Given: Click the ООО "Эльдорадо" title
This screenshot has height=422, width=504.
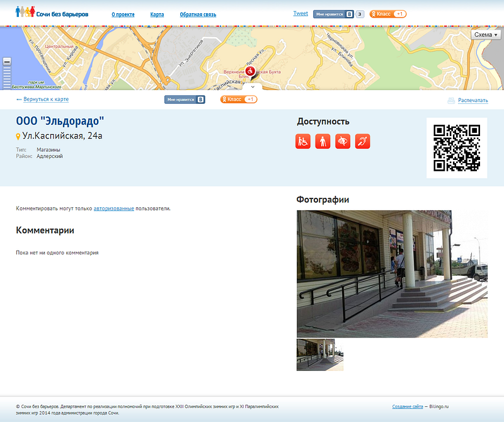Looking at the screenshot, I should coord(60,121).
